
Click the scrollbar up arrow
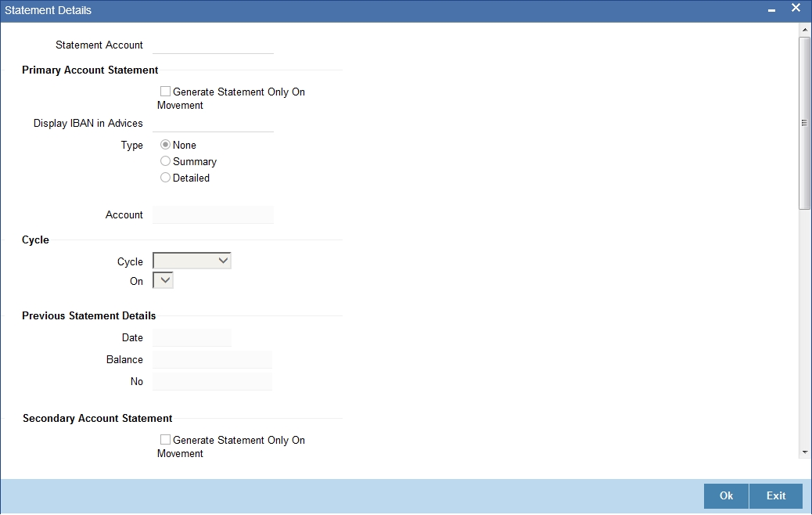805,30
